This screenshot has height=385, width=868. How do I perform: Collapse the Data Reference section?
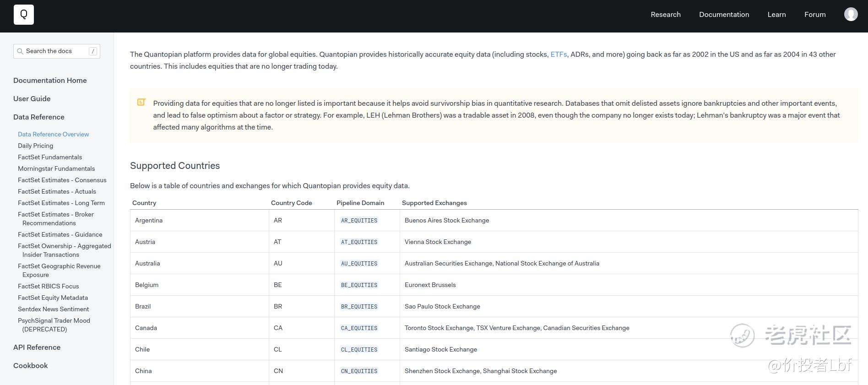click(x=39, y=117)
